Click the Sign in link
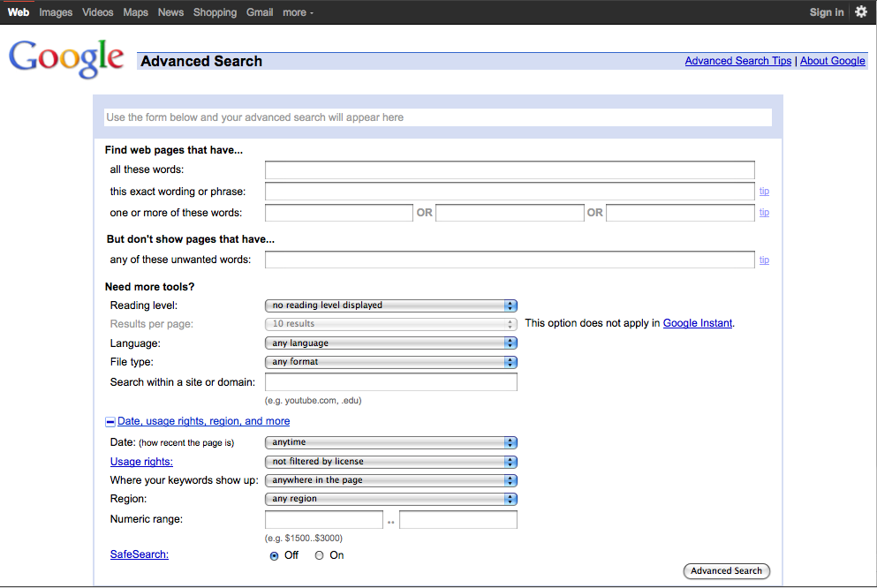Viewport: 877px width, 588px height. tap(826, 12)
